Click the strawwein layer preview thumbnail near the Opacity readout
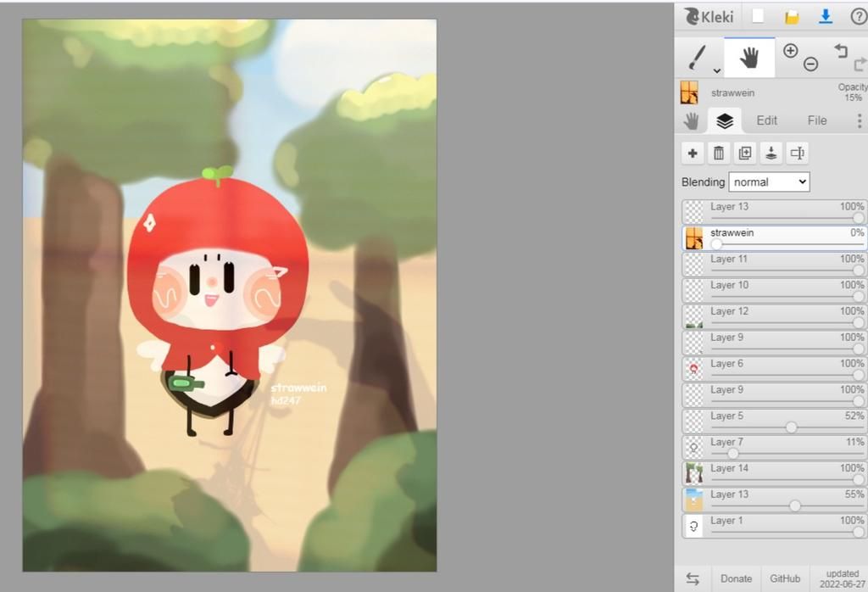This screenshot has width=868, height=592. [x=689, y=92]
